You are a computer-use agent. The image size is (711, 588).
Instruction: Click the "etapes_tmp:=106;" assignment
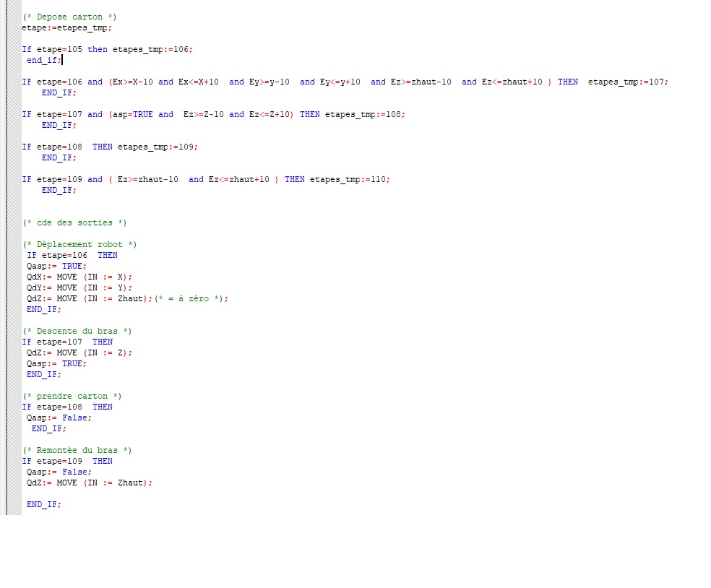click(152, 49)
